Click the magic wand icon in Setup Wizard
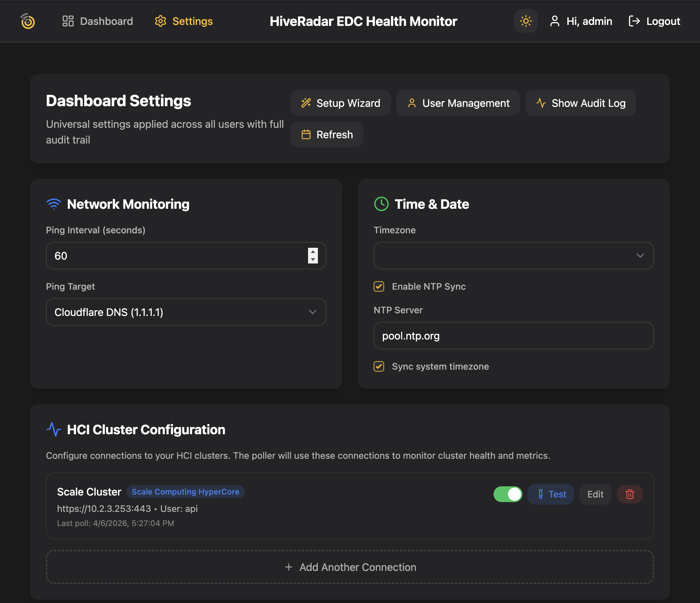 (306, 103)
